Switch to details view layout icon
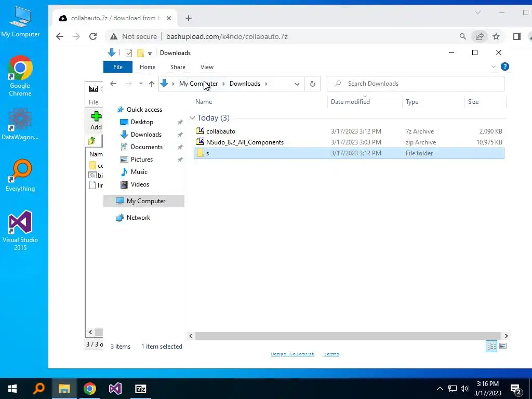The width and height of the screenshot is (532, 399). [x=491, y=346]
